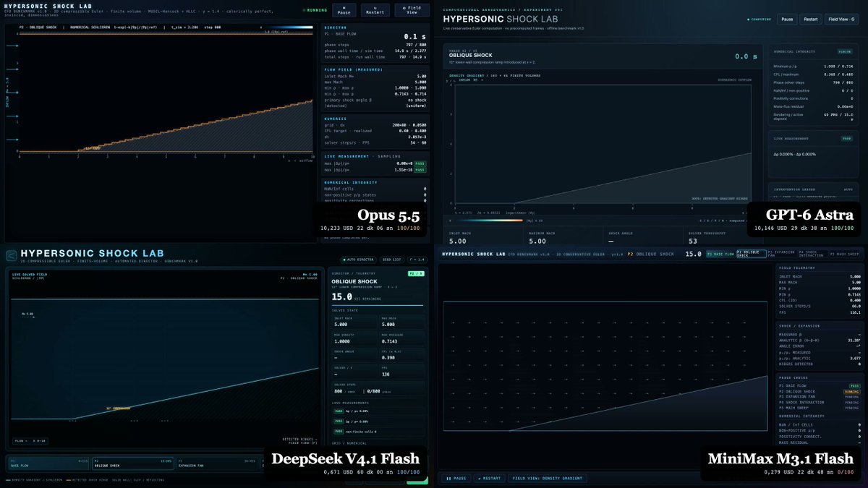Viewport: 868px width, 488px height.
Task: Click the COMPUTING status indicator
Action: pyautogui.click(x=760, y=20)
